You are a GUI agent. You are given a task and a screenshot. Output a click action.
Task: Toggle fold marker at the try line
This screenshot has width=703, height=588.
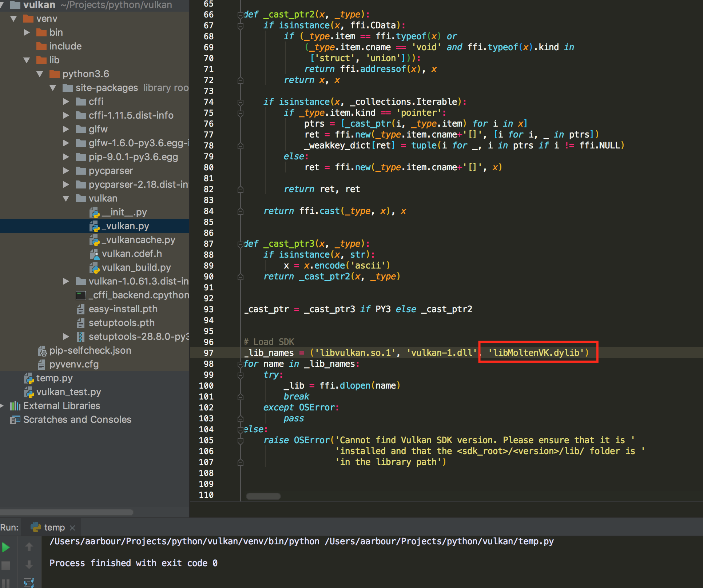[240, 375]
